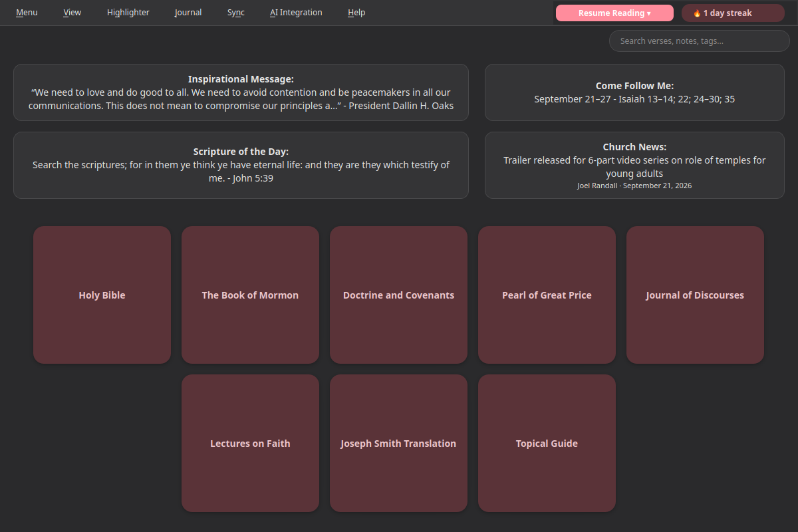Open the Inspirational Message card
798x532 pixels.
pyautogui.click(x=241, y=92)
